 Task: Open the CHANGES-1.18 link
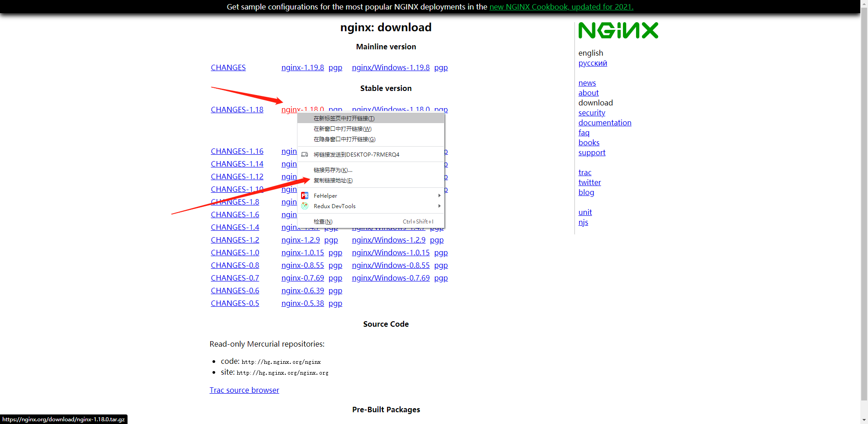tap(237, 110)
